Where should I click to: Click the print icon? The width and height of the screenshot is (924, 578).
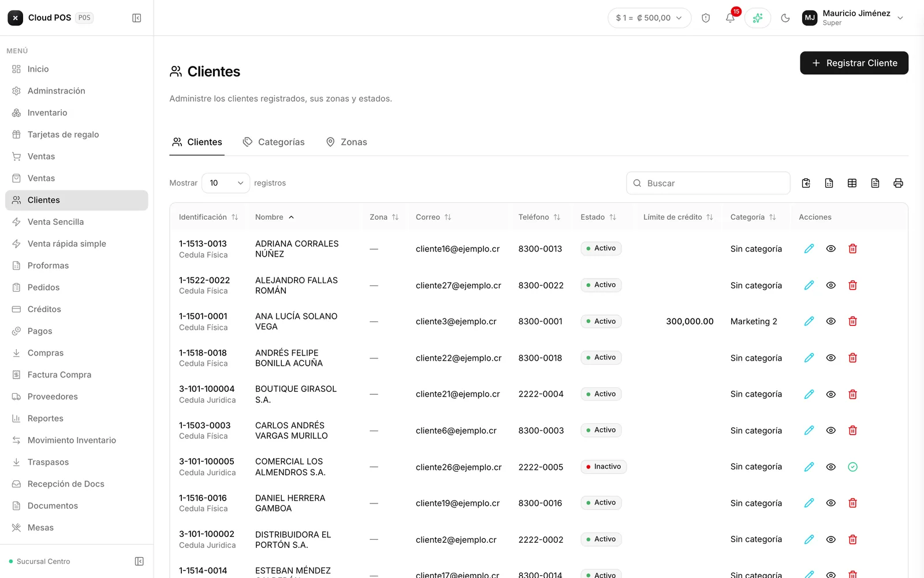point(898,183)
